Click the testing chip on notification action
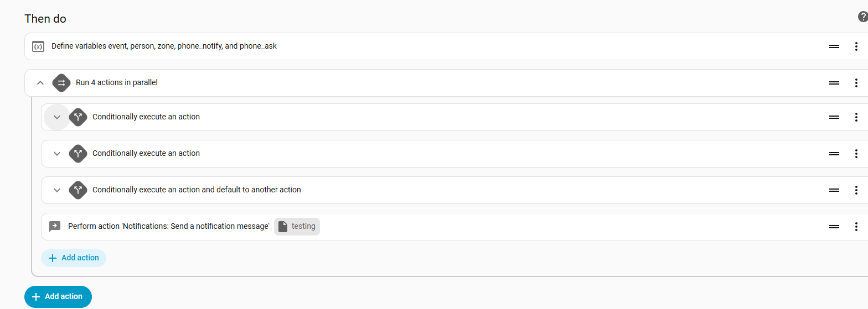 click(297, 227)
